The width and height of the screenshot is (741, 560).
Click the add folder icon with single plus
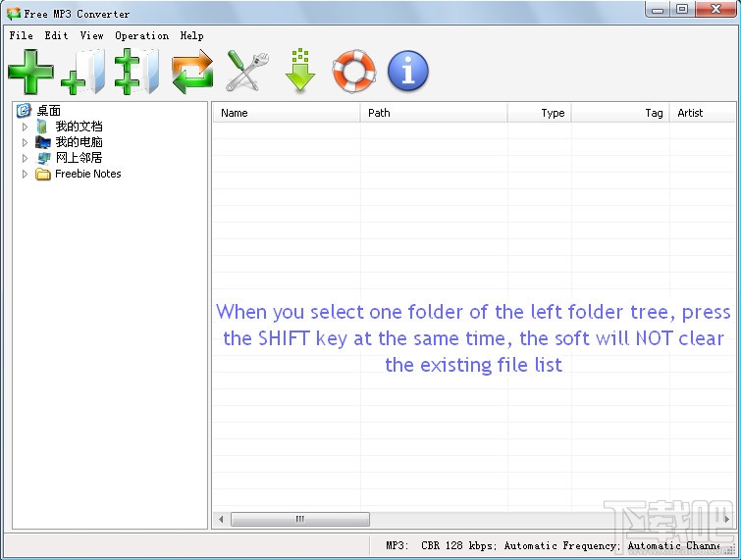[x=83, y=72]
